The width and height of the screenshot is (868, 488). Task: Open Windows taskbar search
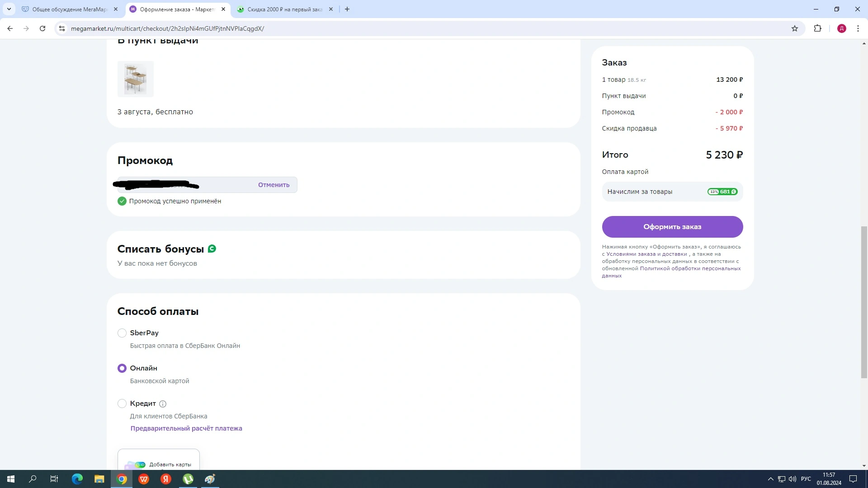(33, 479)
